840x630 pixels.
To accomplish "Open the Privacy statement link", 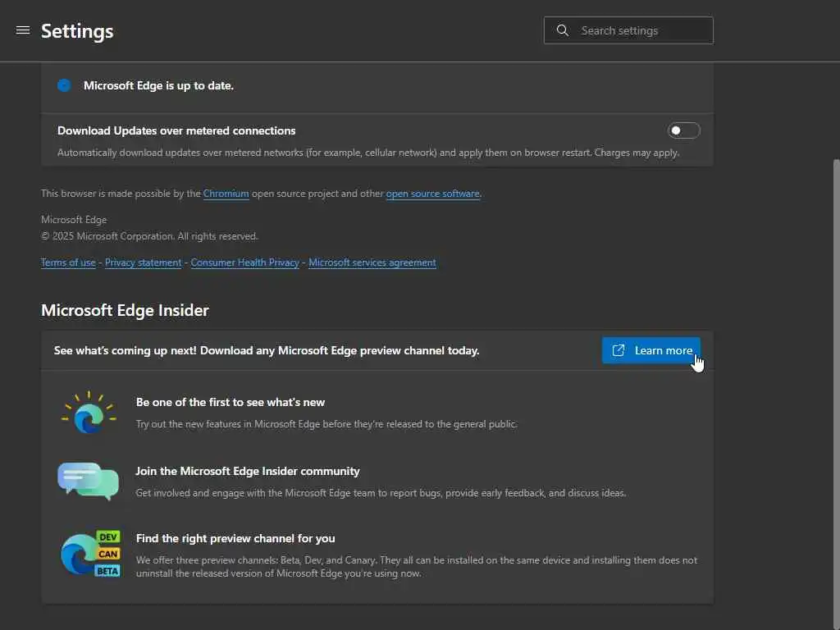I will (x=143, y=262).
